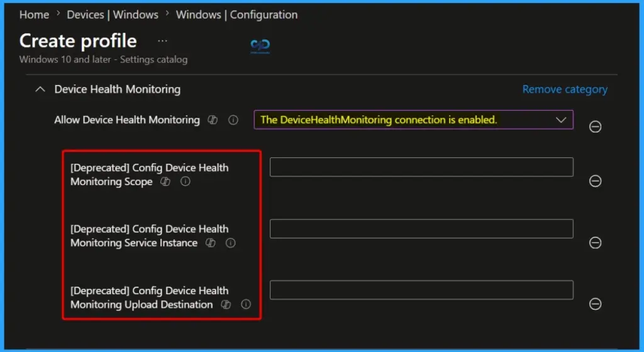Remove the Allow Device Health Monitoring setting
Screen dimensions: 644x352
pyautogui.click(x=595, y=127)
